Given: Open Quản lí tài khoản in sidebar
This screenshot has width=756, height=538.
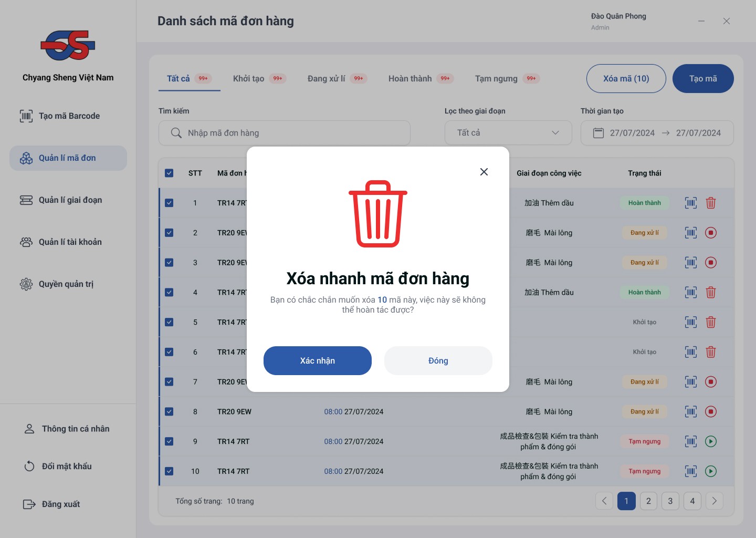Looking at the screenshot, I should point(68,242).
